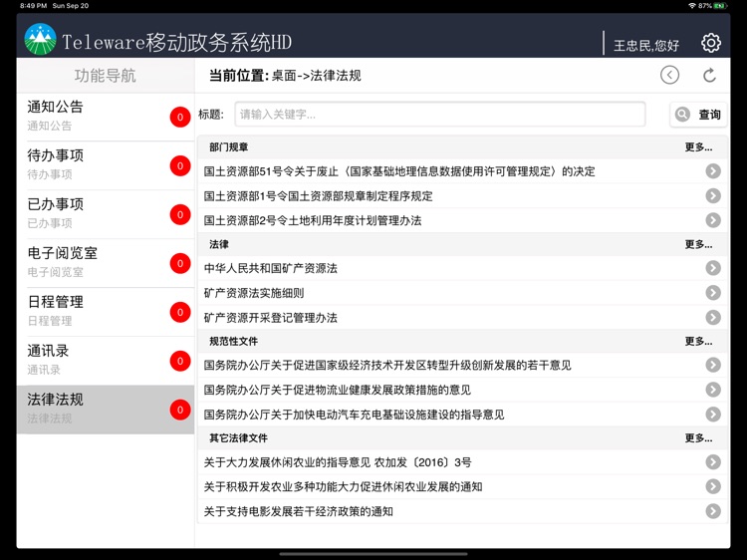The width and height of the screenshot is (747, 560).
Task: Click the magnifier icon in 查询 button
Action: click(682, 115)
